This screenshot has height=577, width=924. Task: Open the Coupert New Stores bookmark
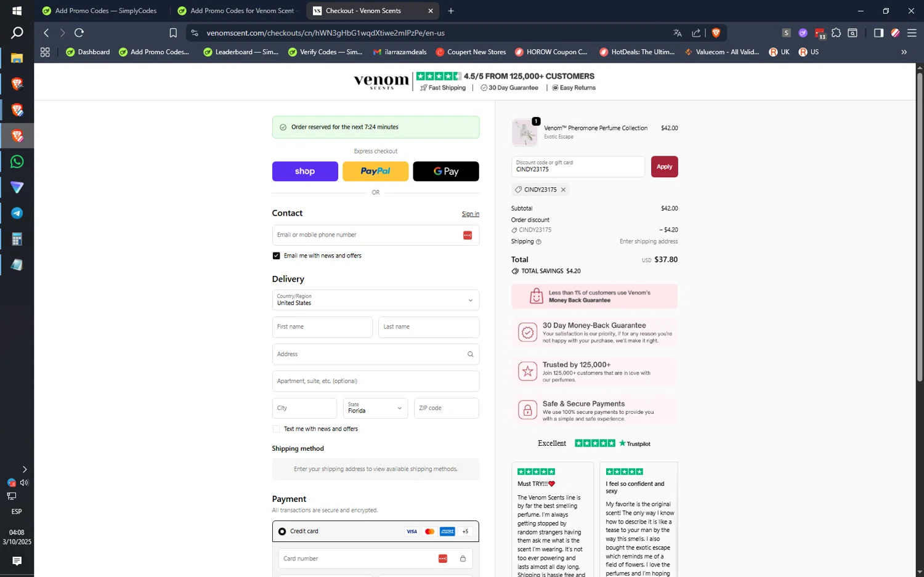(x=471, y=52)
